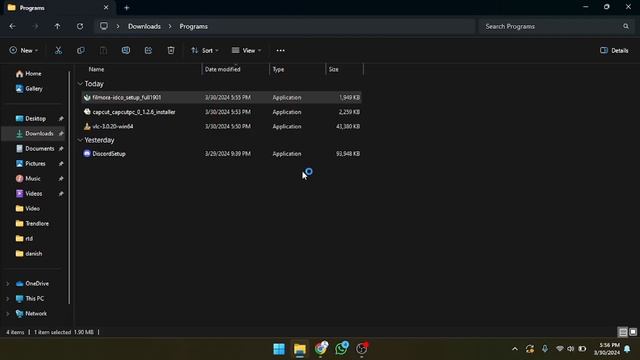Screen dimensions: 640x360
Task: Click File Explorer taskbar icon
Action: [300, 349]
